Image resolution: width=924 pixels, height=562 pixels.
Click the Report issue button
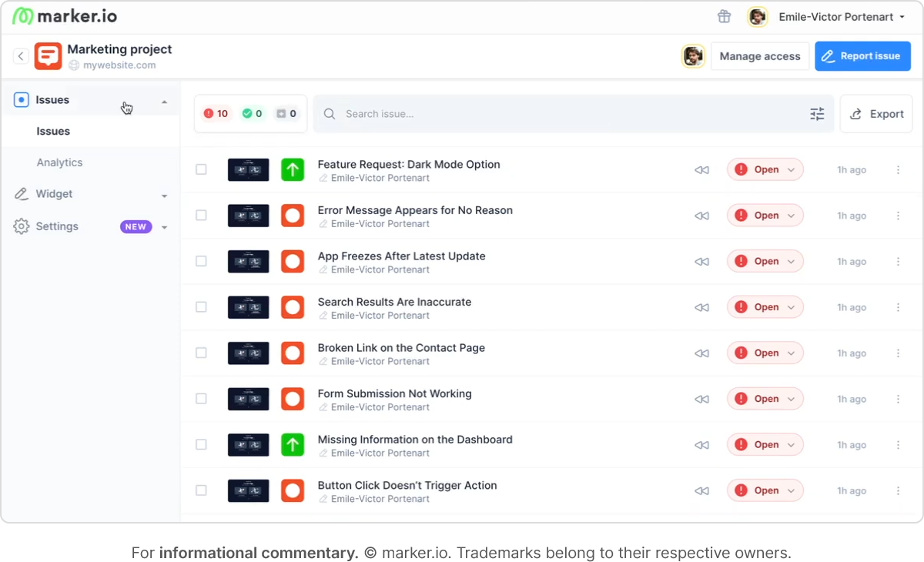tap(862, 56)
